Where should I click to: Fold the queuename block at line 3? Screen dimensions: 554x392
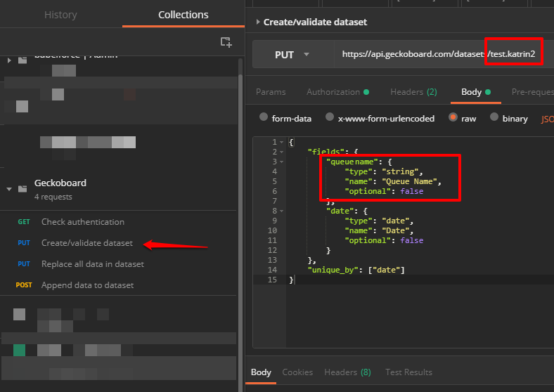pos(282,162)
